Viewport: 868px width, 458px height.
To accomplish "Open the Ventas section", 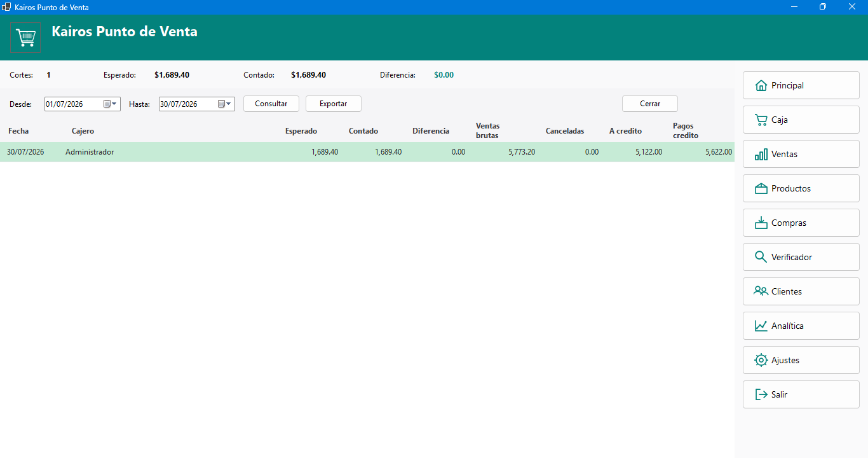I will [x=801, y=154].
